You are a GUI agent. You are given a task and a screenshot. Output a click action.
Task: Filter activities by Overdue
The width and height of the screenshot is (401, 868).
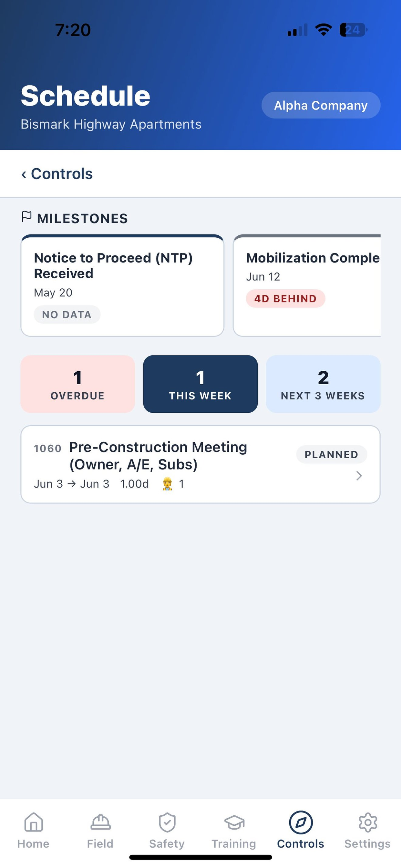pos(78,384)
